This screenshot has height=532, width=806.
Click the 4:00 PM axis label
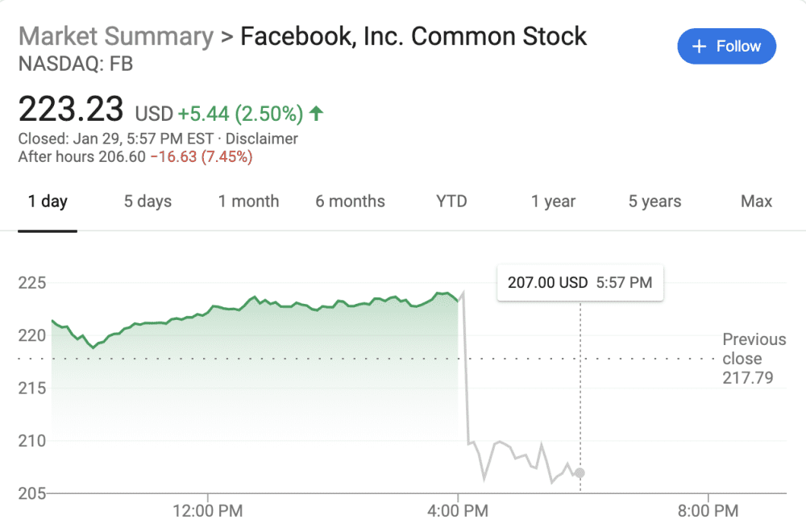coord(458,510)
